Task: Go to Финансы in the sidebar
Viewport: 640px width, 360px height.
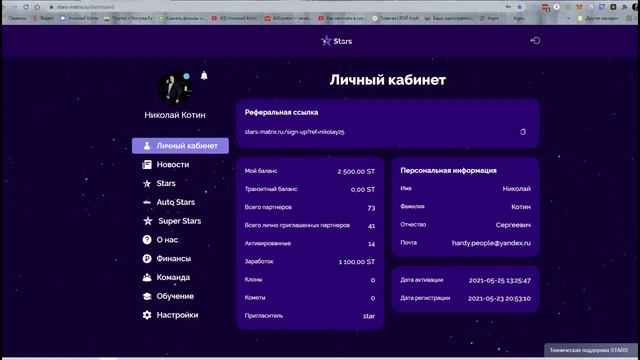Action: coord(173,258)
